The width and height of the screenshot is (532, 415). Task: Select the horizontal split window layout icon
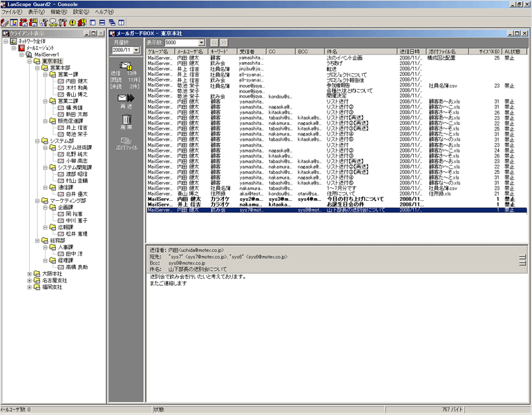(102, 23)
